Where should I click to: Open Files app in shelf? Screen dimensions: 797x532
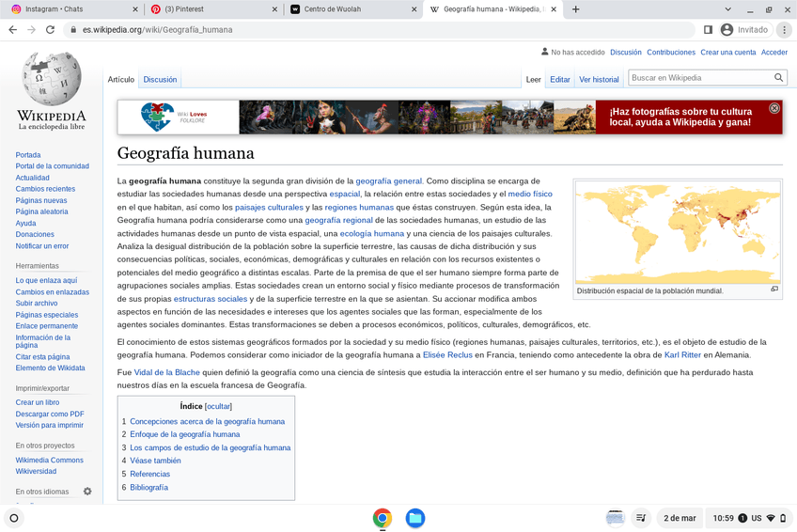pyautogui.click(x=415, y=518)
